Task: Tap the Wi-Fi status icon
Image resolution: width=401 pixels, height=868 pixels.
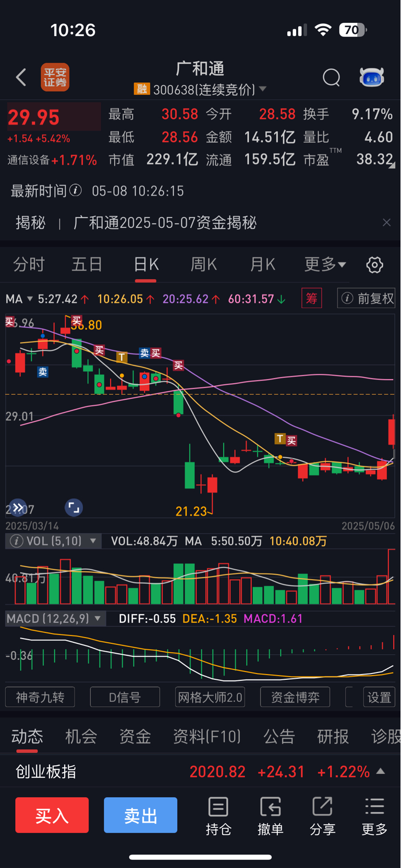Action: point(323,30)
